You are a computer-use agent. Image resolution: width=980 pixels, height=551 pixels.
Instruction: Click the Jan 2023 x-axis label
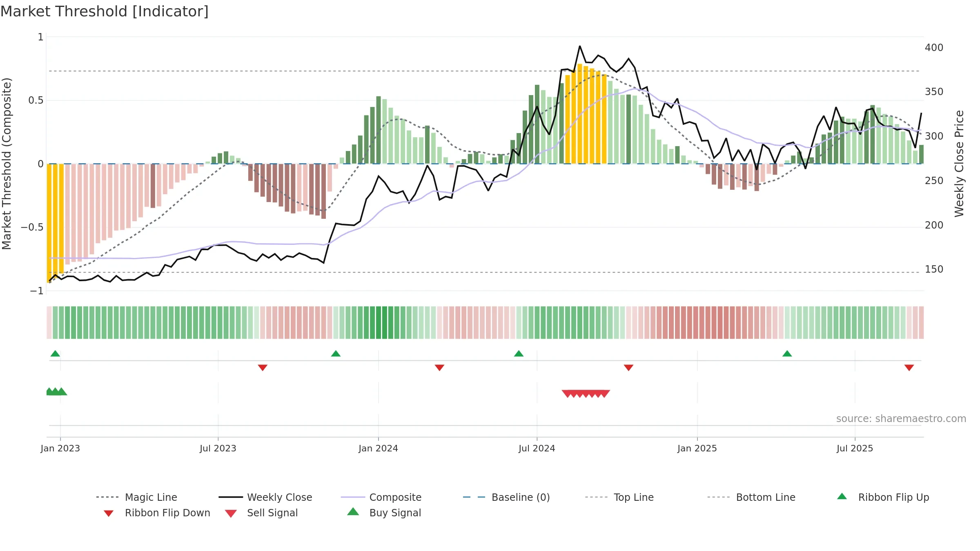click(60, 448)
